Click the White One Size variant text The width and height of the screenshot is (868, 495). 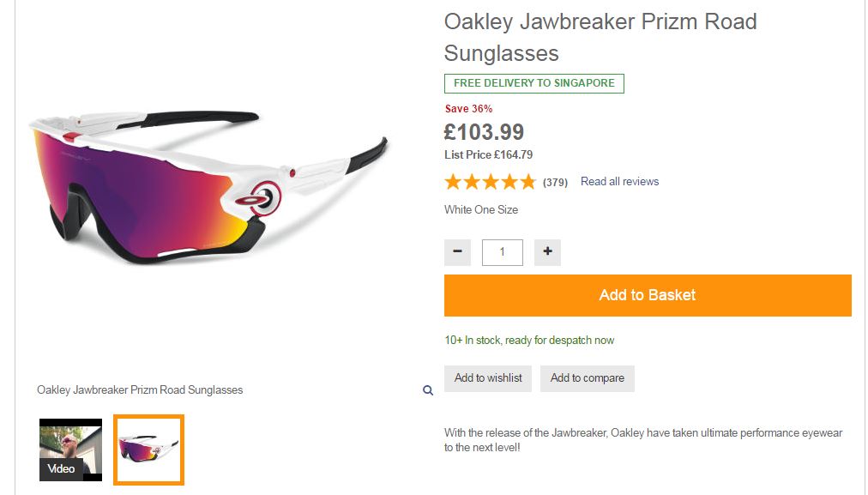tap(481, 210)
